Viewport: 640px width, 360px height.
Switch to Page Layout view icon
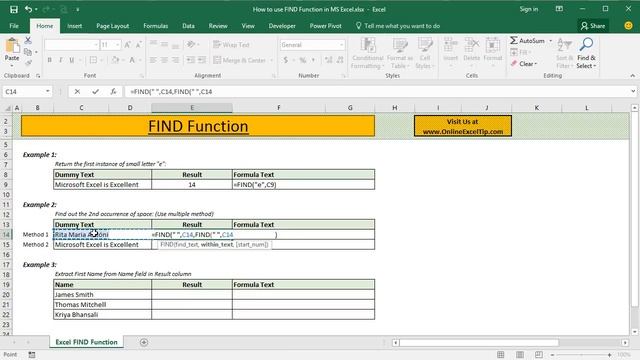point(520,355)
